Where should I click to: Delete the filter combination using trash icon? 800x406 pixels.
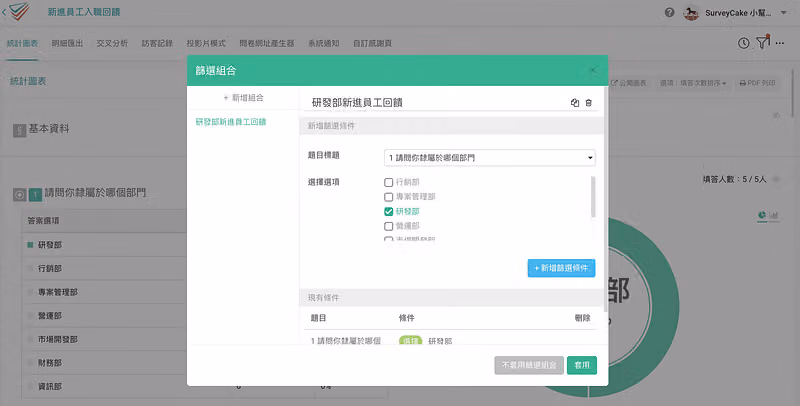pyautogui.click(x=588, y=103)
